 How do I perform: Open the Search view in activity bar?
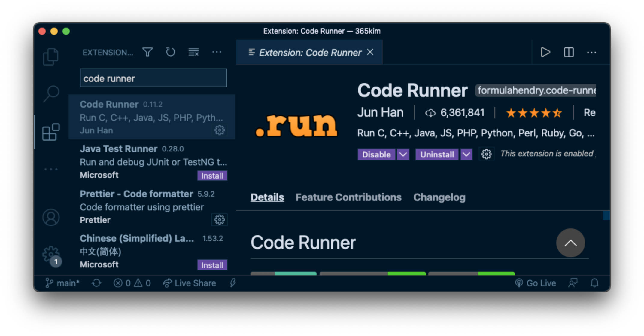pos(51,93)
